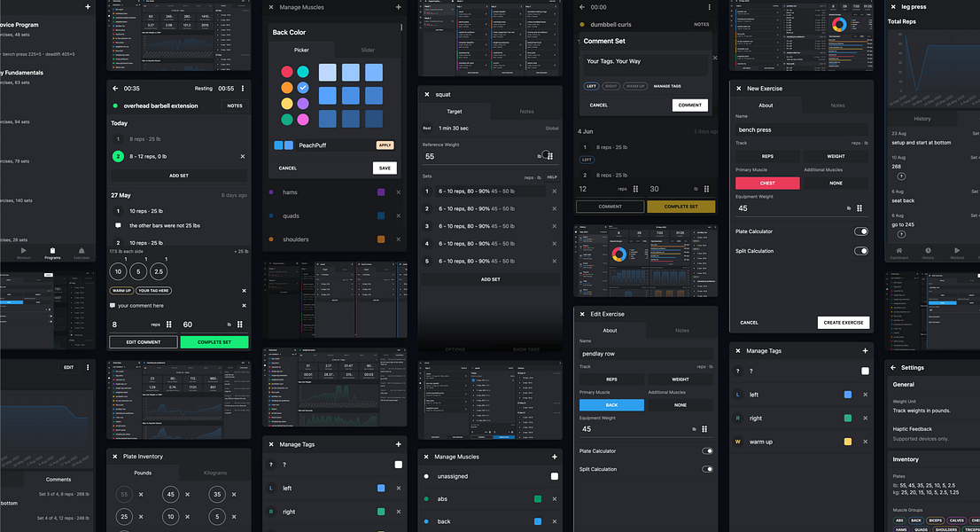Open the kebab menu beside Resting 00:55
The image size is (980, 532).
click(243, 89)
